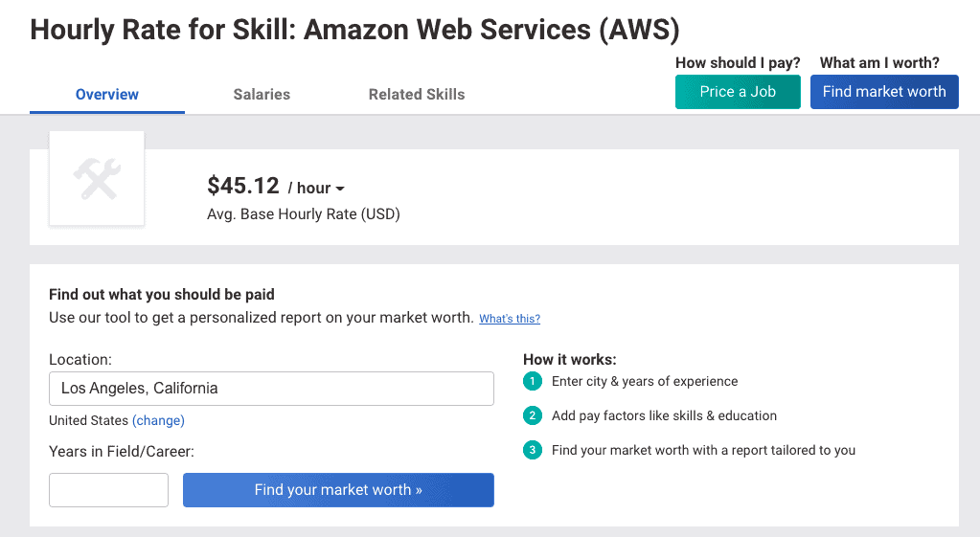Click the (change) country link
The image size is (980, 537).
(158, 420)
